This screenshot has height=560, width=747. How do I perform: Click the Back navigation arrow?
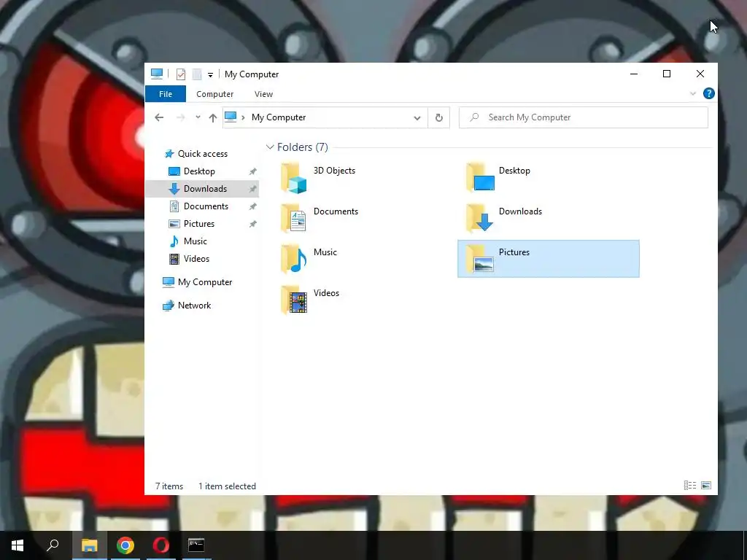tap(159, 117)
